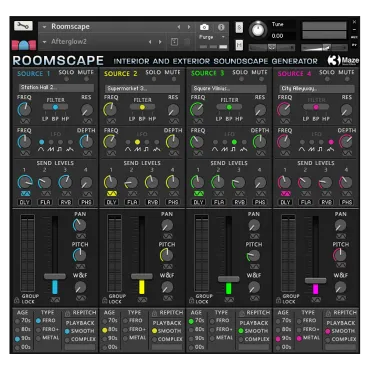370x370 pixels.
Task: Click the Maze logo
Action: [x=343, y=60]
